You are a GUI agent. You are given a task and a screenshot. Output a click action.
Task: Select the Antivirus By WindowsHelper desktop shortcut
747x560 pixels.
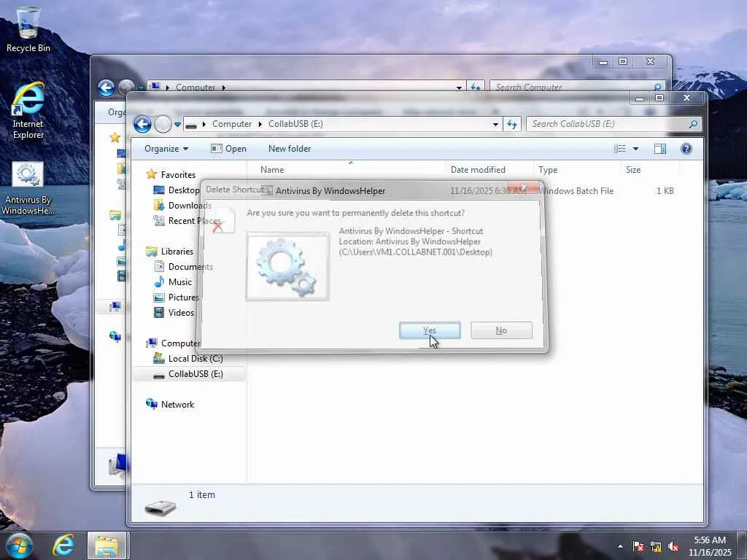[x=28, y=189]
